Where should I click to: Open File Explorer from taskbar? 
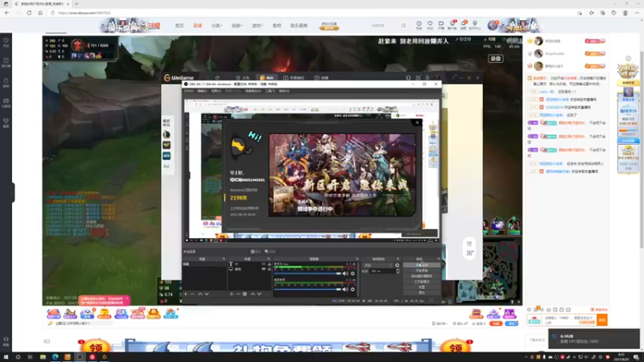click(x=43, y=357)
